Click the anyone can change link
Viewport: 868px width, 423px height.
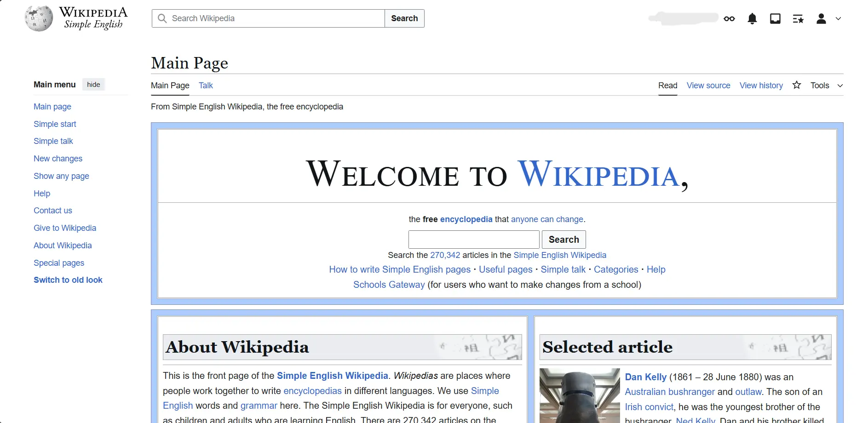pyautogui.click(x=547, y=219)
